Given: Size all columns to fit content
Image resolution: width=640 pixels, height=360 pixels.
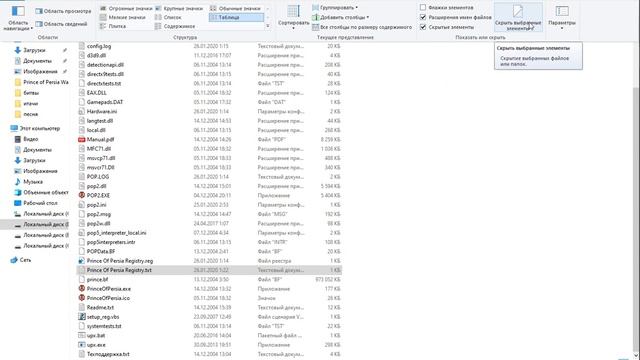Looking at the screenshot, I should (362, 27).
